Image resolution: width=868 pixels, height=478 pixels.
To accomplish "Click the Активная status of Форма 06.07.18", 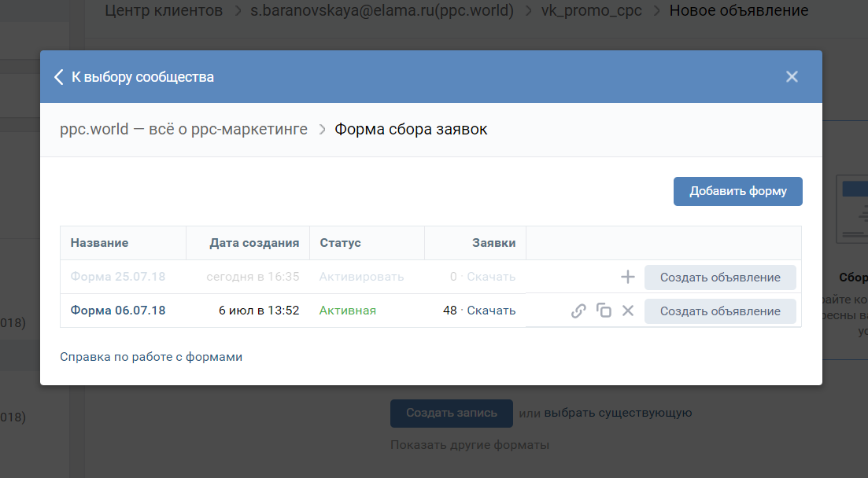I will point(347,311).
